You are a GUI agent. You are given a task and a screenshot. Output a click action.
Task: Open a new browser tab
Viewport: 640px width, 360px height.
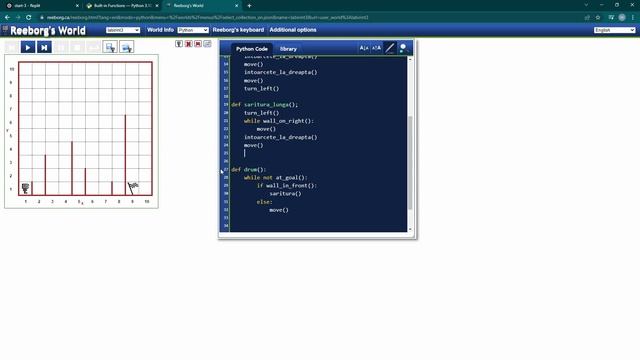point(249,6)
